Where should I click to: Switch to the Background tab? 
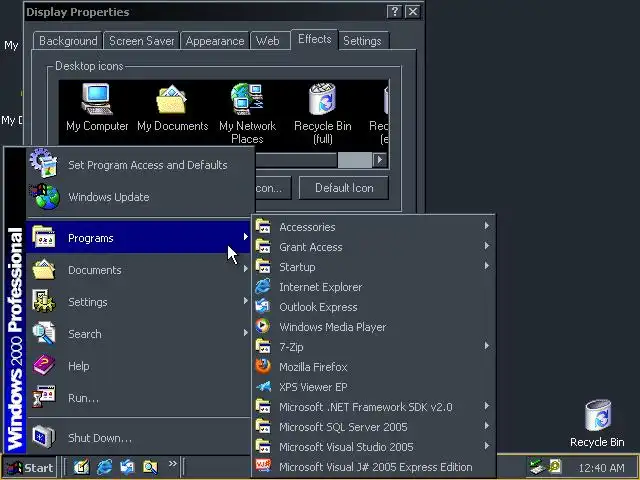(x=68, y=41)
